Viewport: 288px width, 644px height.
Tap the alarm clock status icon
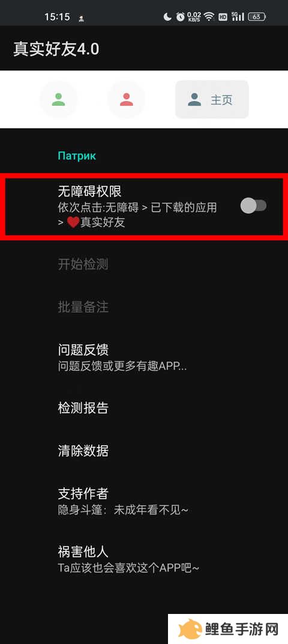point(180,17)
